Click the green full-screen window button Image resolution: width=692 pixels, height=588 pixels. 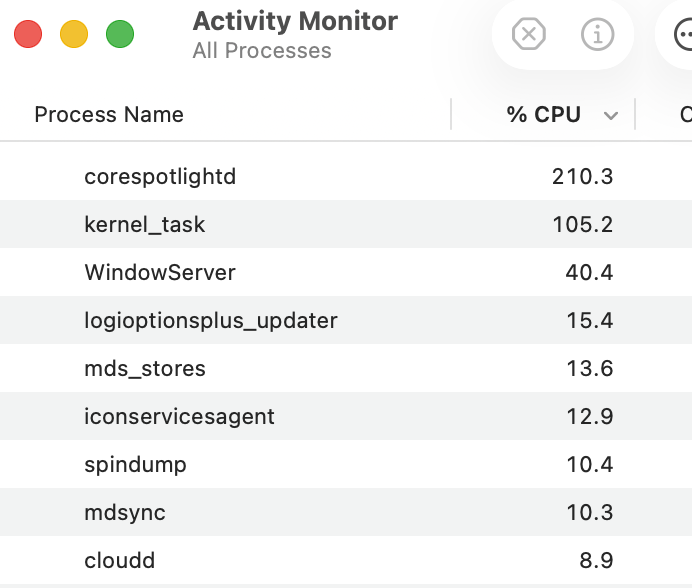click(x=120, y=35)
